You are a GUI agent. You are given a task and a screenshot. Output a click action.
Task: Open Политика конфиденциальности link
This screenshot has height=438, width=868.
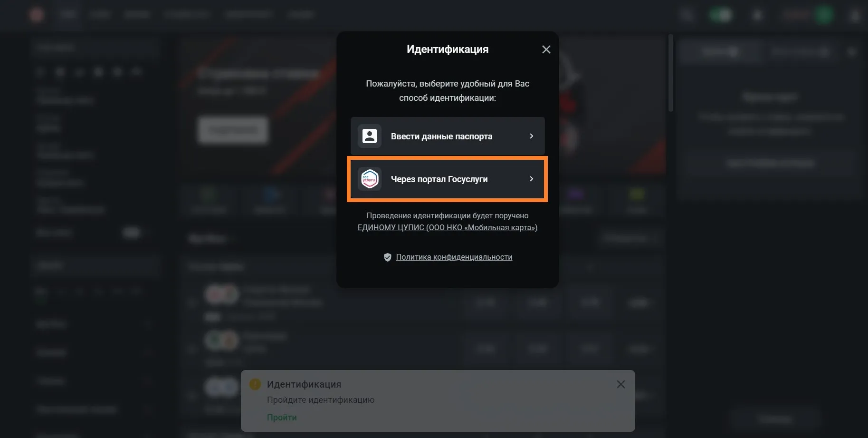point(454,257)
